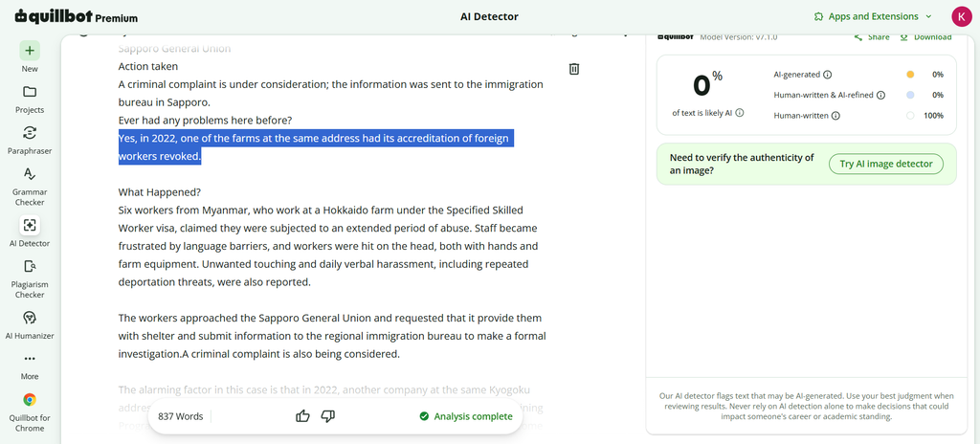Click the Model Version label
The width and height of the screenshot is (980, 444).
739,37
